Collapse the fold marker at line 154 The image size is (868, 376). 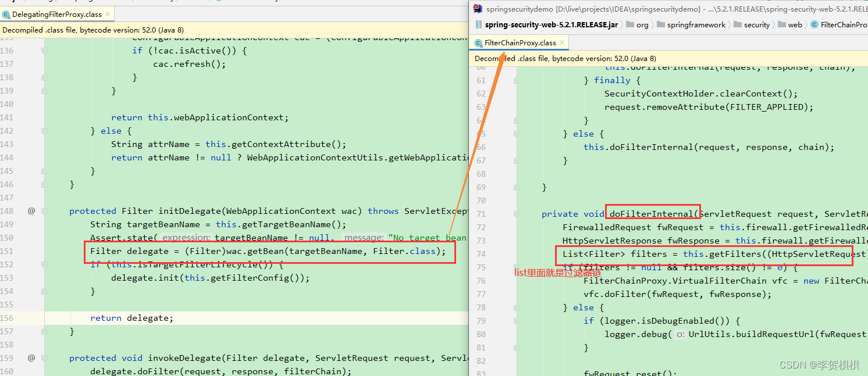(44, 291)
